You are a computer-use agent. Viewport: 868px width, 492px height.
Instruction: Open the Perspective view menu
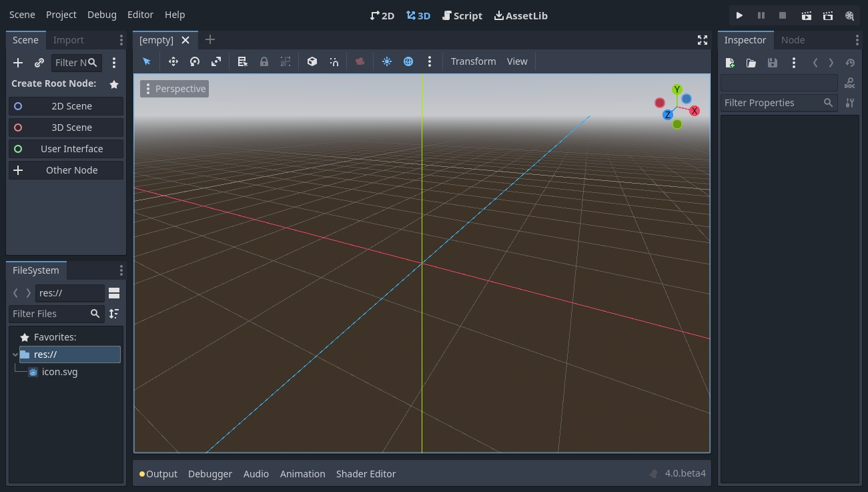pyautogui.click(x=174, y=88)
